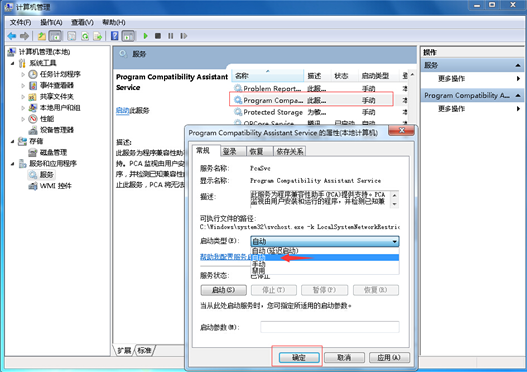The width and height of the screenshot is (527, 372).
Task: Click the 取消 button
Action: click(344, 358)
